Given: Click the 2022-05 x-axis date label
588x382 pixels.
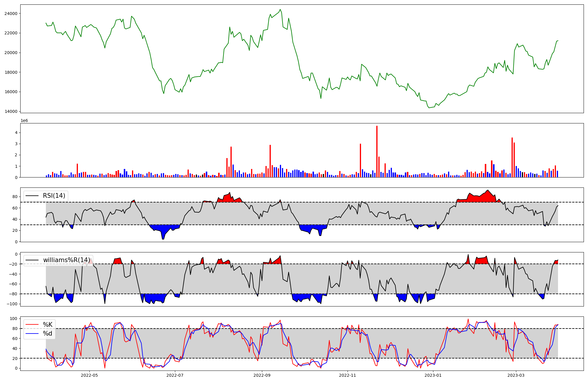Looking at the screenshot, I should [89, 375].
